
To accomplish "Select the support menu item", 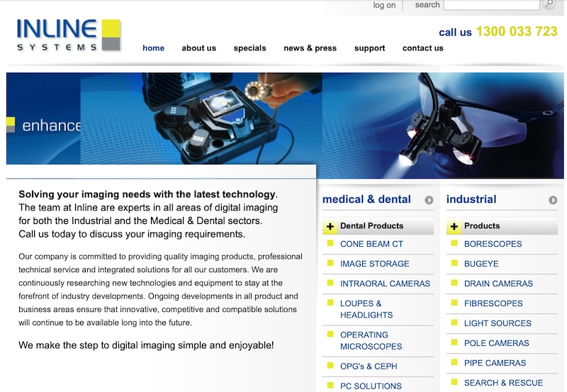I will 369,48.
